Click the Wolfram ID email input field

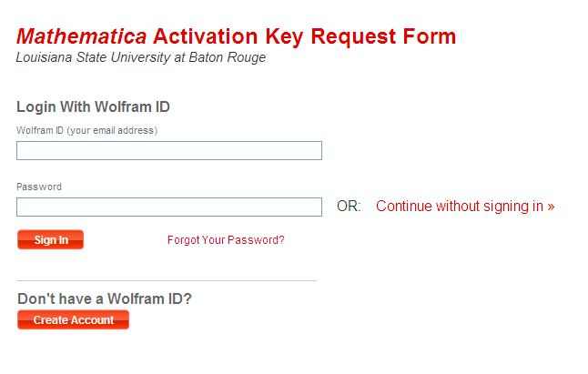pos(169,151)
